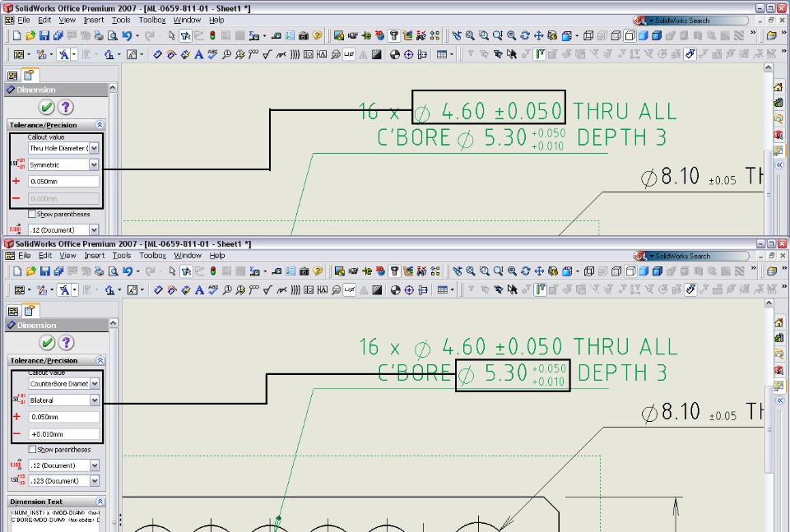Viewport: 790px width, 532px height.
Task: Click help question mark in upper Dimension panel
Action: (66, 107)
